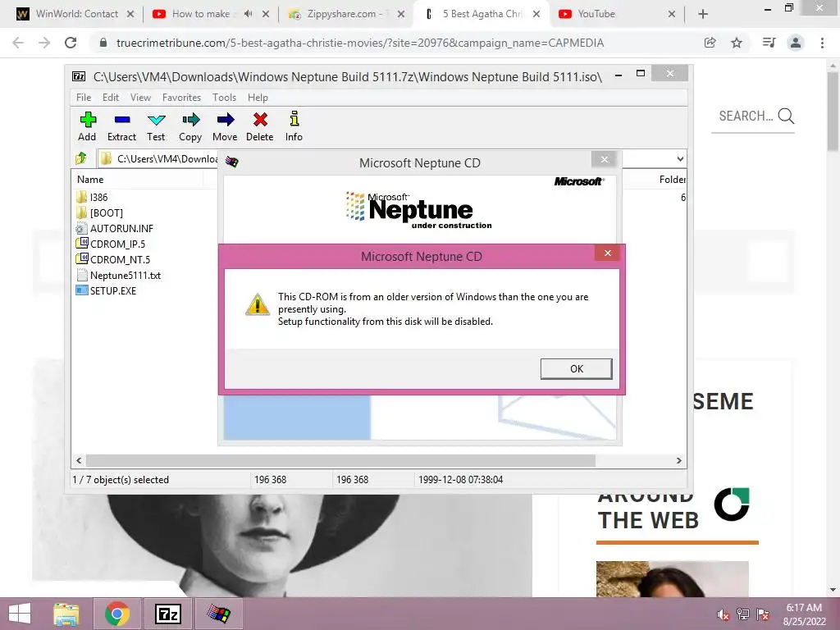The image size is (840, 630).
Task: Bookmark this page with the star icon
Action: pos(737,43)
